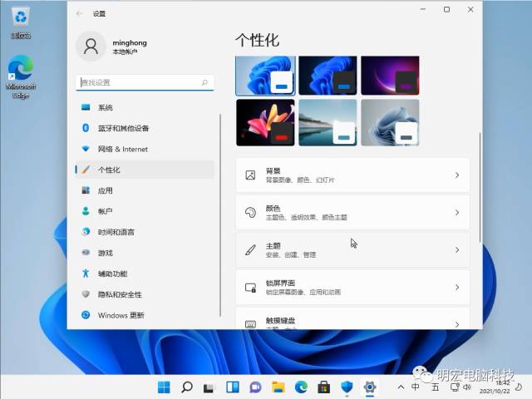
Task: Open the Windows Start menu
Action: click(x=164, y=387)
